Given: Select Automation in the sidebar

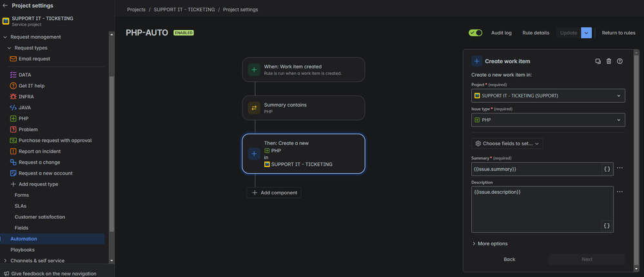Looking at the screenshot, I should pos(52,239).
